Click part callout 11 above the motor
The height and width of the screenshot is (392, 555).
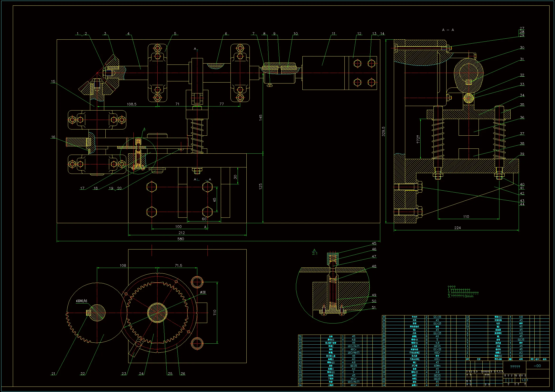(334, 34)
